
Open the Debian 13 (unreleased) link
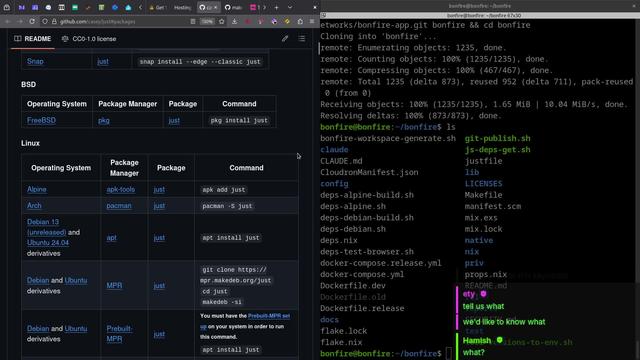[46, 227]
